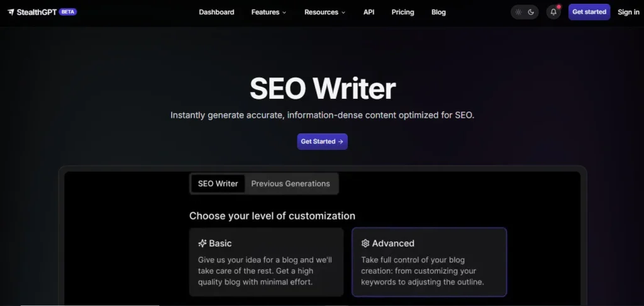Viewport: 644px width, 306px height.
Task: Click the purple Get started header button
Action: (x=589, y=12)
